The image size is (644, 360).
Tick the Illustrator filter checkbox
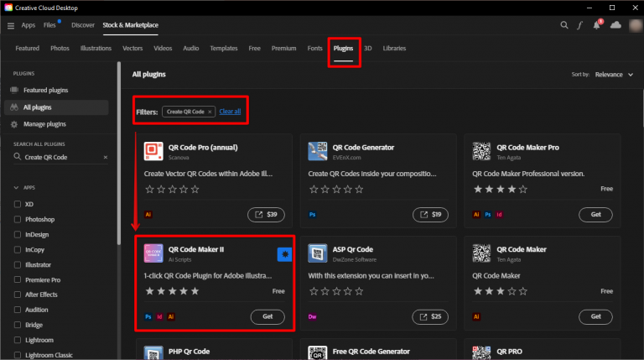pyautogui.click(x=18, y=264)
